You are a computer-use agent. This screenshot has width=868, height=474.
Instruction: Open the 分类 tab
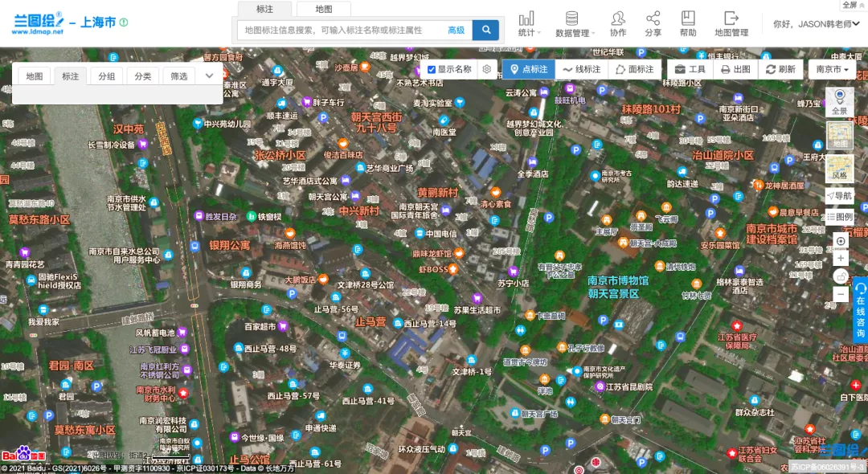[x=143, y=76]
